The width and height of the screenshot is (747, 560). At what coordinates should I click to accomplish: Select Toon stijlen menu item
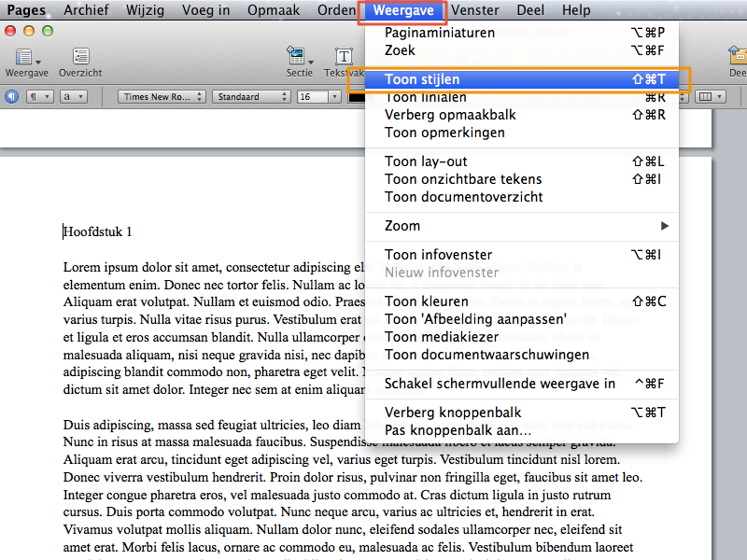[x=522, y=79]
